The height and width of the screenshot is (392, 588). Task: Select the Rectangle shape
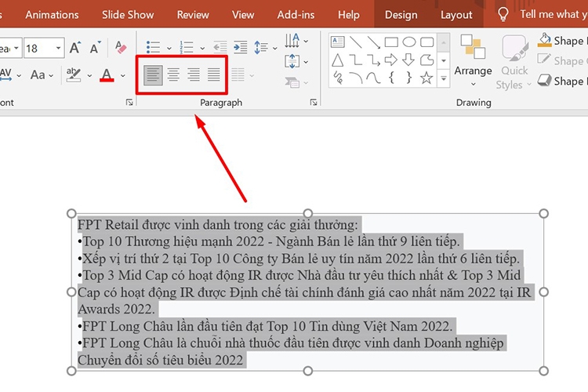tap(391, 42)
